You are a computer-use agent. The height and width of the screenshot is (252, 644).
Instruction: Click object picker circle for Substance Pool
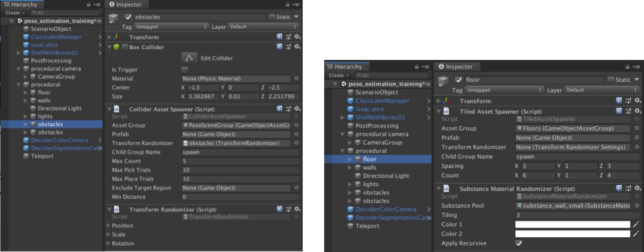637,206
